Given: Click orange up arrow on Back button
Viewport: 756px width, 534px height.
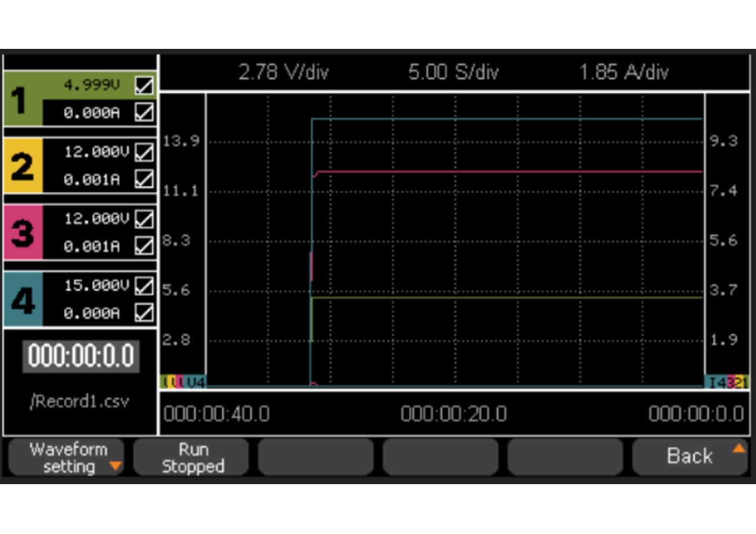Looking at the screenshot, I should point(738,448).
